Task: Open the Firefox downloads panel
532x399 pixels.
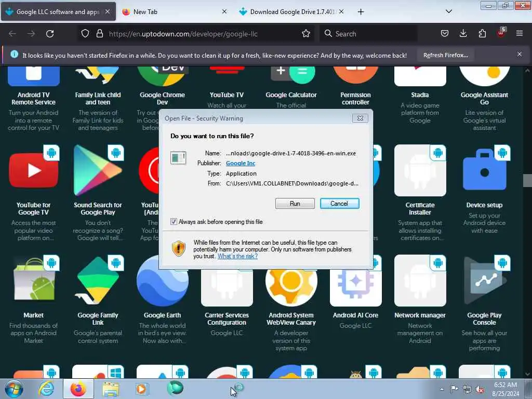Action: pos(463,34)
